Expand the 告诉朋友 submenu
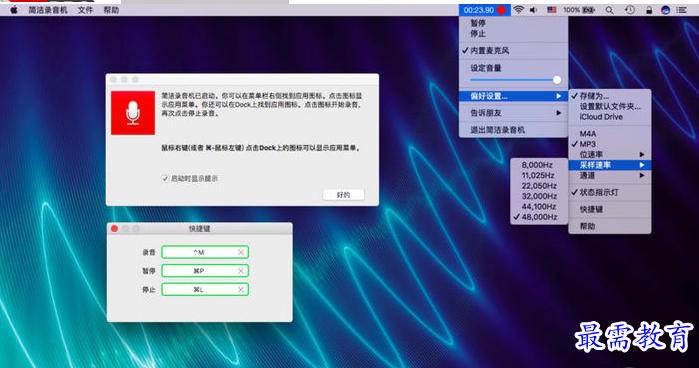 pyautogui.click(x=514, y=113)
